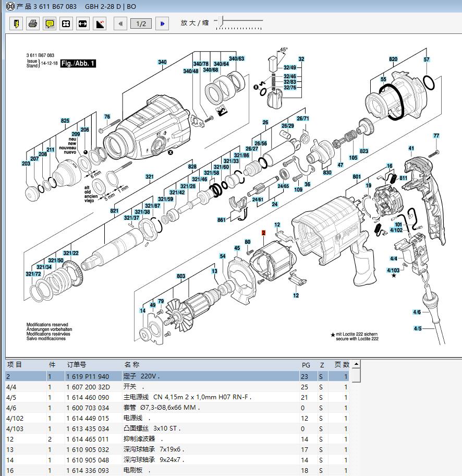The height and width of the screenshot is (476, 462).
Task: Click the parts list scrollbar thumb
Action: pos(357,375)
